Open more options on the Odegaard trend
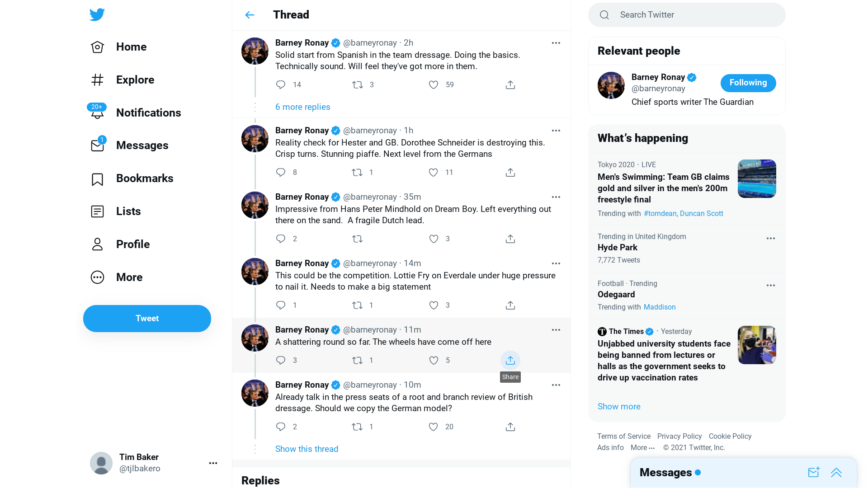868x488 pixels. coord(770,285)
